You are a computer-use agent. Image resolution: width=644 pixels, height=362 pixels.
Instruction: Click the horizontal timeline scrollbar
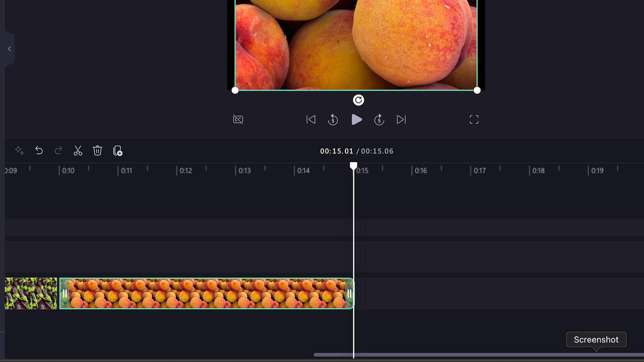pos(479,355)
